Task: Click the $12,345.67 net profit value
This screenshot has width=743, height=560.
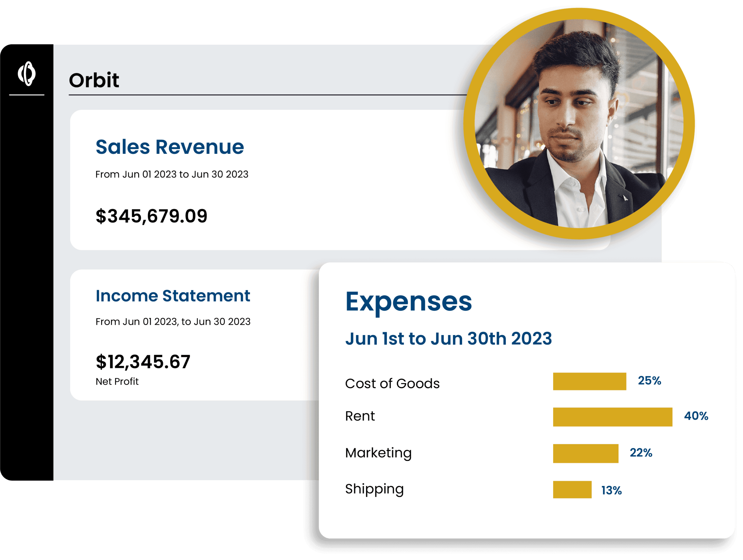Action: (x=143, y=361)
